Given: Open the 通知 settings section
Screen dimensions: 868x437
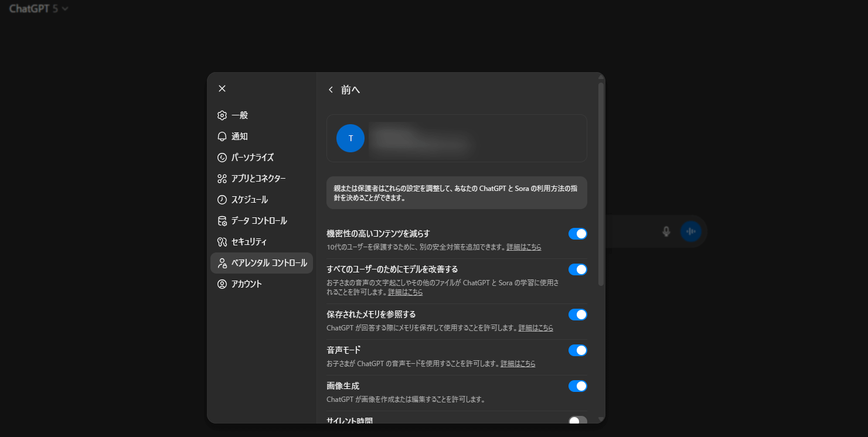Looking at the screenshot, I should coord(240,136).
